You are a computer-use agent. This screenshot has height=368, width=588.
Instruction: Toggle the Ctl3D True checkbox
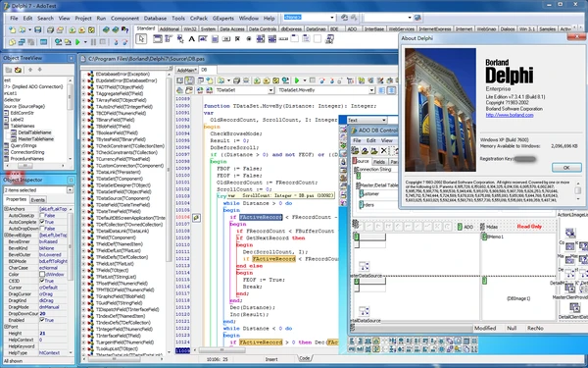coord(42,281)
